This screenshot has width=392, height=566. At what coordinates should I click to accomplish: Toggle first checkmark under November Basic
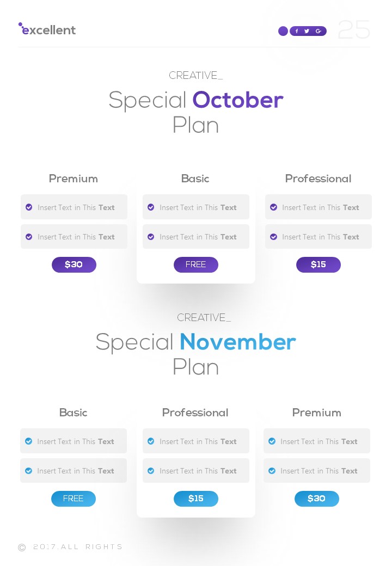coord(28,441)
